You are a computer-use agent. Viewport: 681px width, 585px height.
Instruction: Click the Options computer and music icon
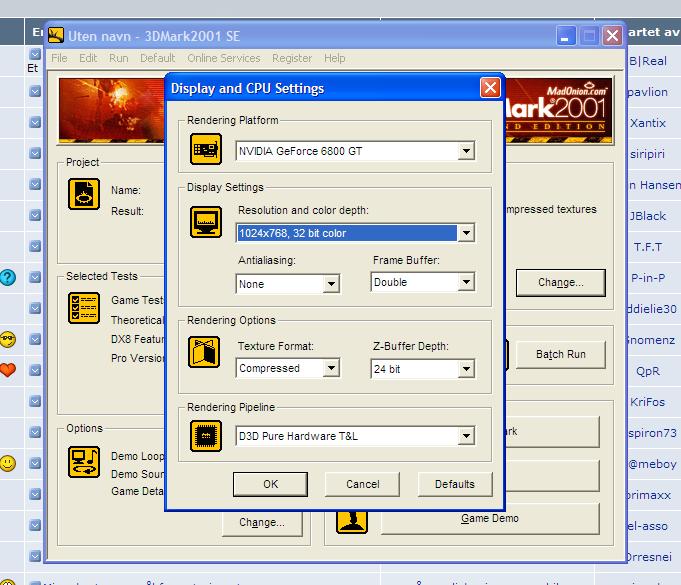84,462
